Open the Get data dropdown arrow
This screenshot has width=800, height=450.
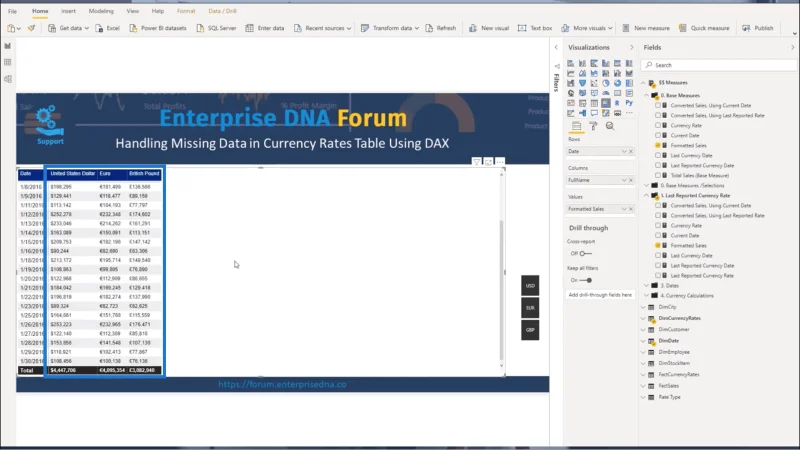pyautogui.click(x=86, y=29)
